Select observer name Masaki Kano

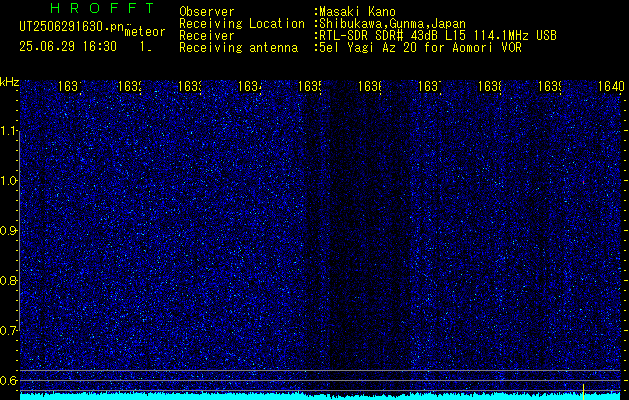[x=357, y=12]
